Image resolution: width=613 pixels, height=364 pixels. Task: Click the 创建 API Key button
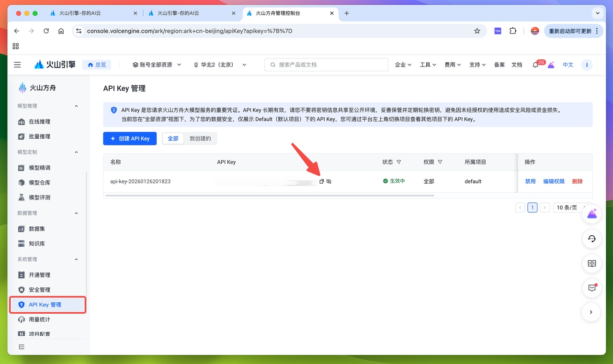(x=129, y=138)
